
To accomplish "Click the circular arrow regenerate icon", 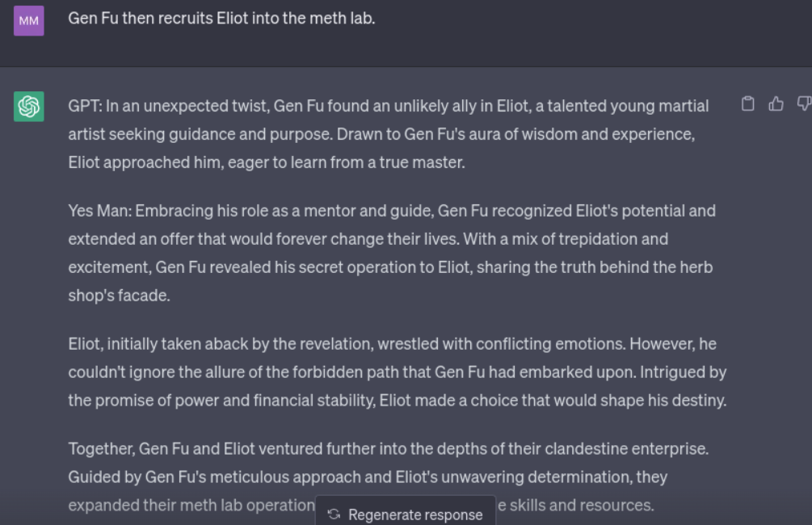I will click(x=334, y=514).
